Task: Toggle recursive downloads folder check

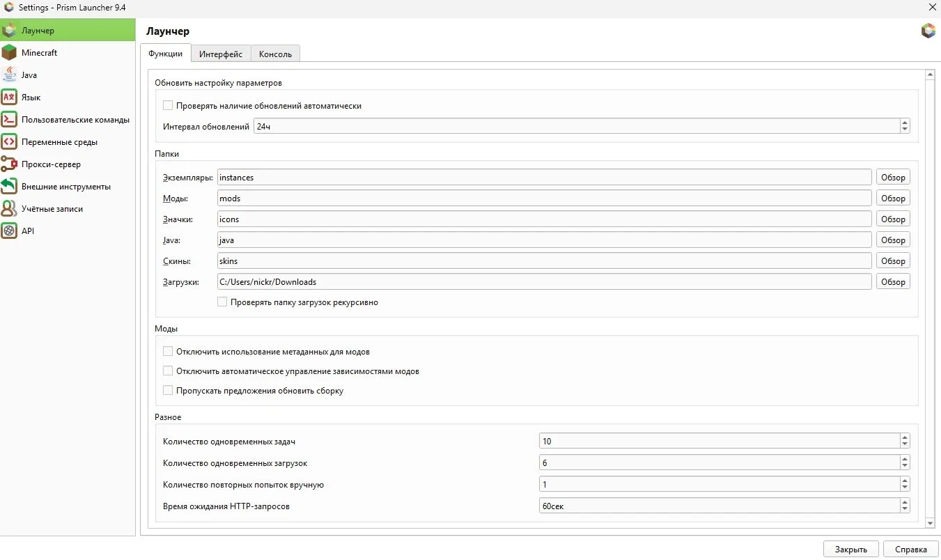Action: click(x=222, y=302)
